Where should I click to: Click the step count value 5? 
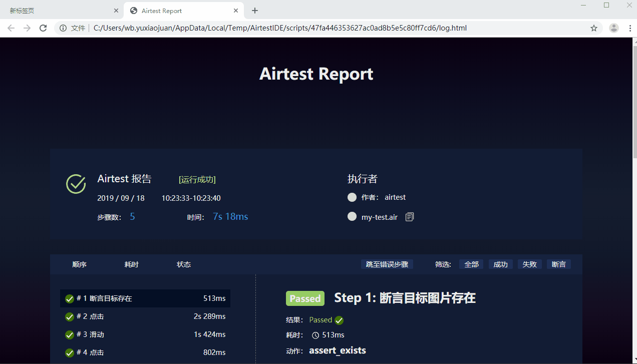point(132,217)
